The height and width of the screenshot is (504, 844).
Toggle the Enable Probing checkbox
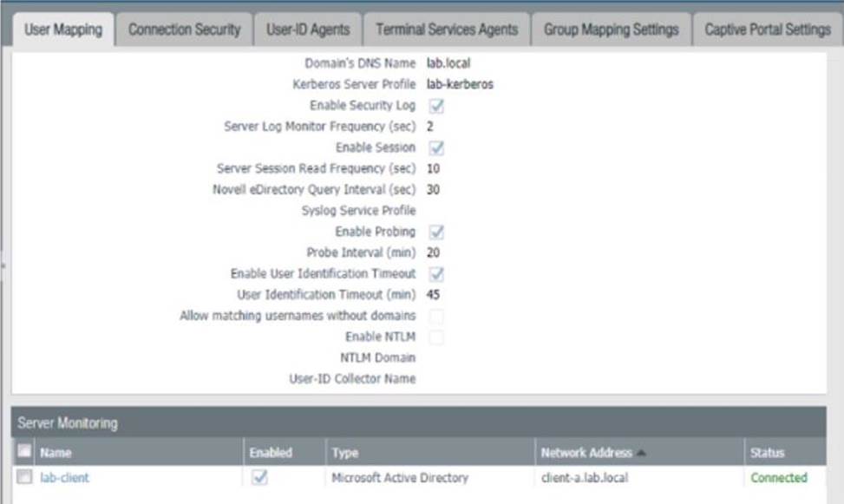436,232
